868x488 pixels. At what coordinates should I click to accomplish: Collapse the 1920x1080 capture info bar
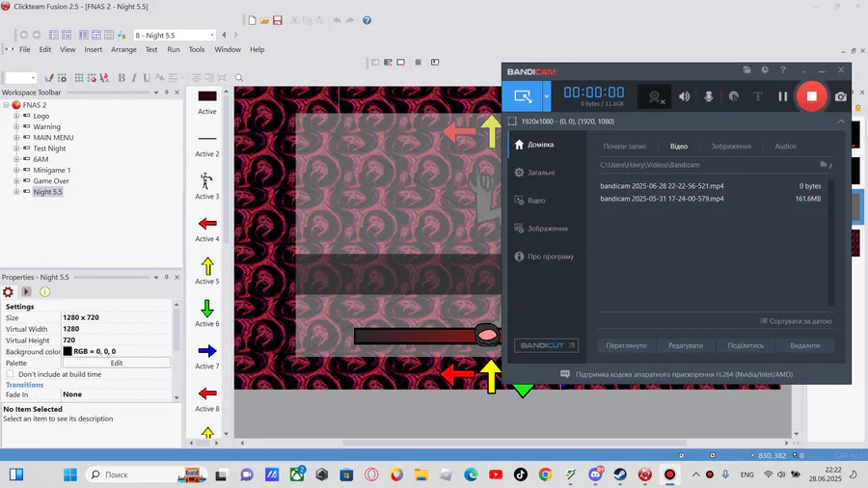coord(841,122)
